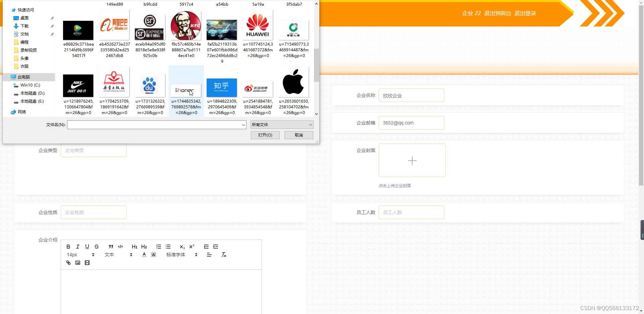Screen dimensions: 644x314
Task: Select the Apple logo image file
Action: (x=293, y=82)
